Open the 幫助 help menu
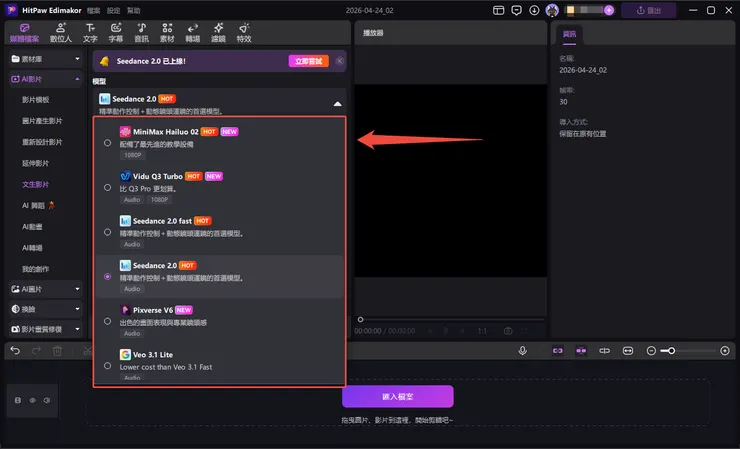Image resolution: width=740 pixels, height=449 pixels. click(x=134, y=10)
